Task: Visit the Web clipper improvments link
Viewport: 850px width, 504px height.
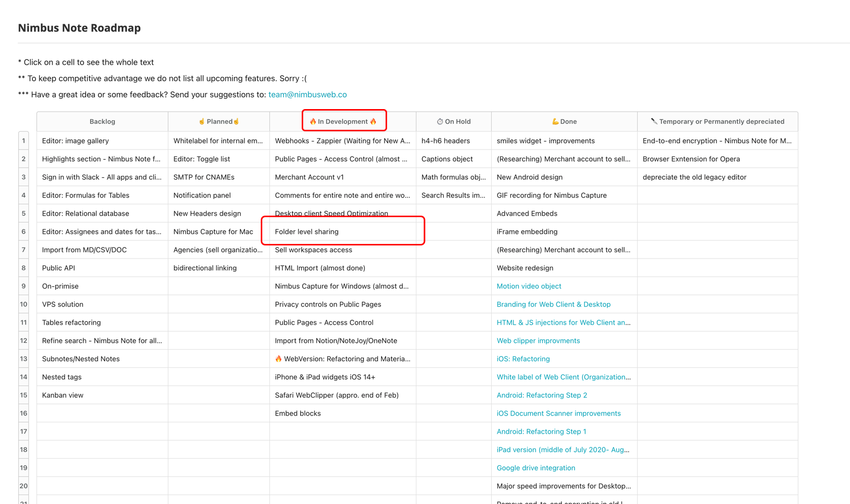Action: (x=538, y=341)
